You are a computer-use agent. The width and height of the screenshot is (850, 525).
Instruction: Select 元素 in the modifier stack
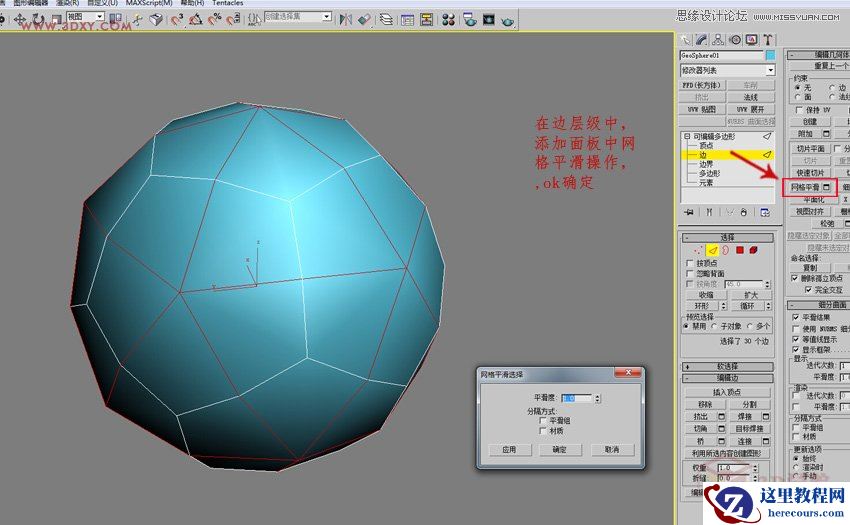point(706,183)
